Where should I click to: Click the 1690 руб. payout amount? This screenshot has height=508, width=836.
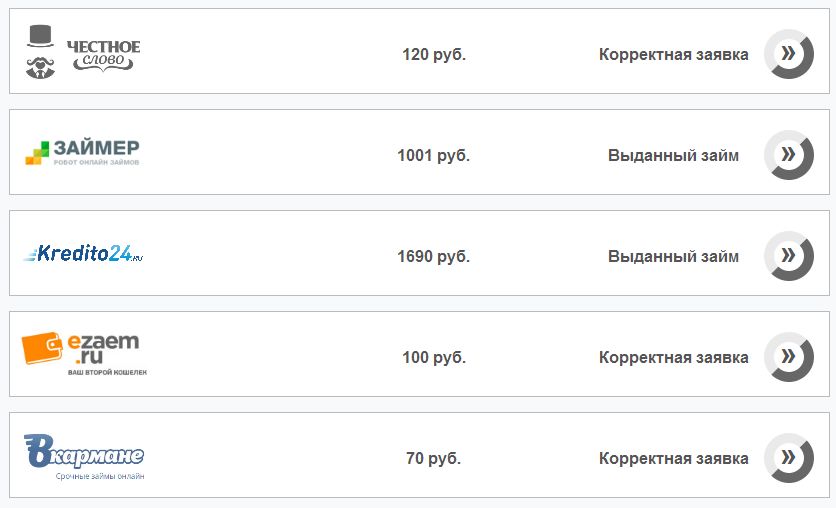coord(433,256)
